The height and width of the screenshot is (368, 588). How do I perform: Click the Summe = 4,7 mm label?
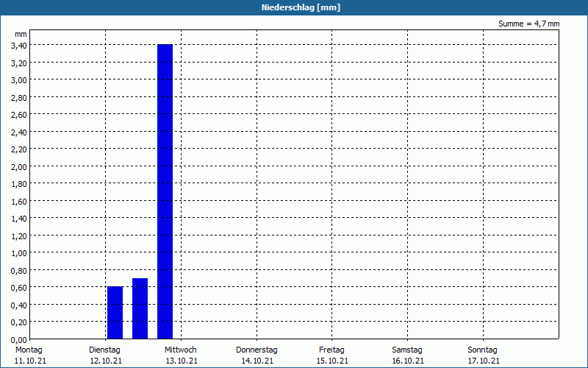[x=528, y=24]
